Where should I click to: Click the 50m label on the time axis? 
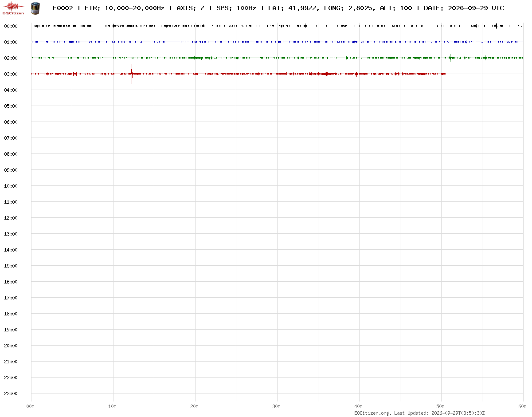pos(441,406)
